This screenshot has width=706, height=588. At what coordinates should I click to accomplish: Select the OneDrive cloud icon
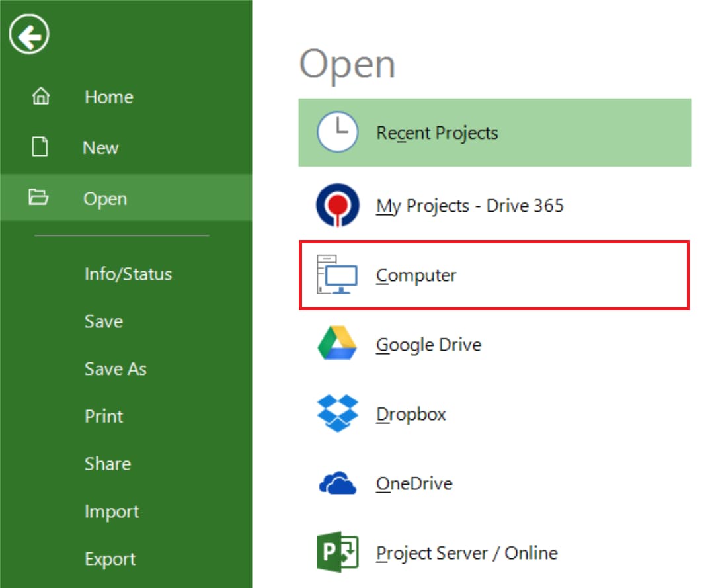tap(337, 483)
